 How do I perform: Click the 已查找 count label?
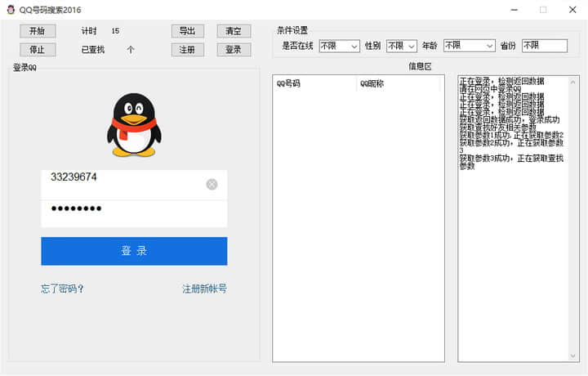click(x=93, y=50)
